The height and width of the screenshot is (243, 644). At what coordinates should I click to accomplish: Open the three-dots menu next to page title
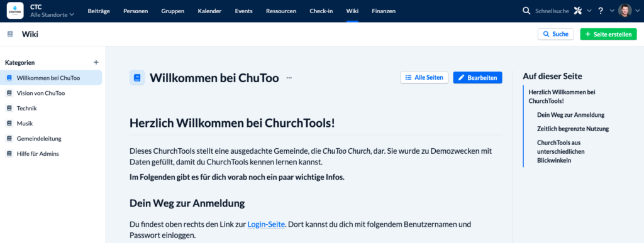289,77
